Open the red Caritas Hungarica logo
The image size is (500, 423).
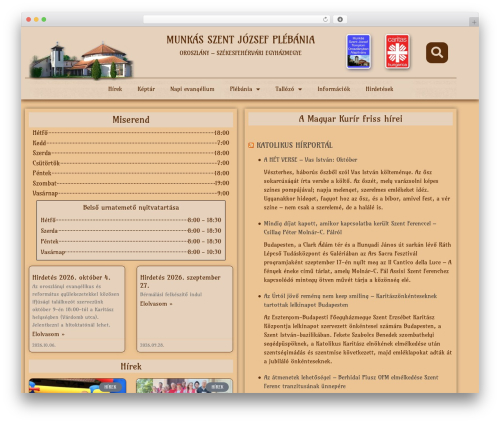(397, 51)
